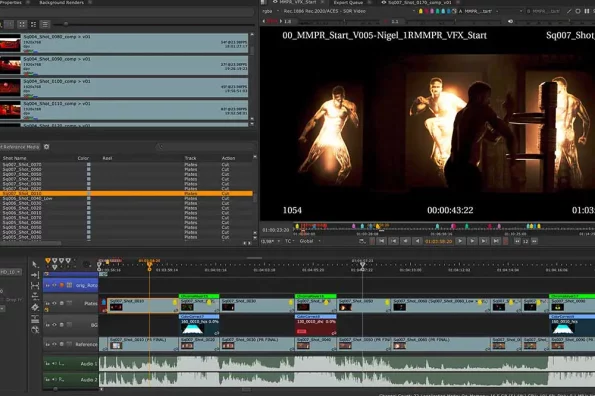Open the Export Queue tab
Image resolution: width=595 pixels, height=396 pixels.
[x=348, y=2]
